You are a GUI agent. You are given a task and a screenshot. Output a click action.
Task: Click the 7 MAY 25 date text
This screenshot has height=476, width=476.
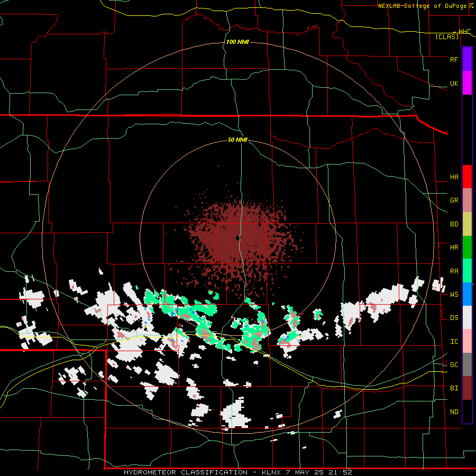305,472
